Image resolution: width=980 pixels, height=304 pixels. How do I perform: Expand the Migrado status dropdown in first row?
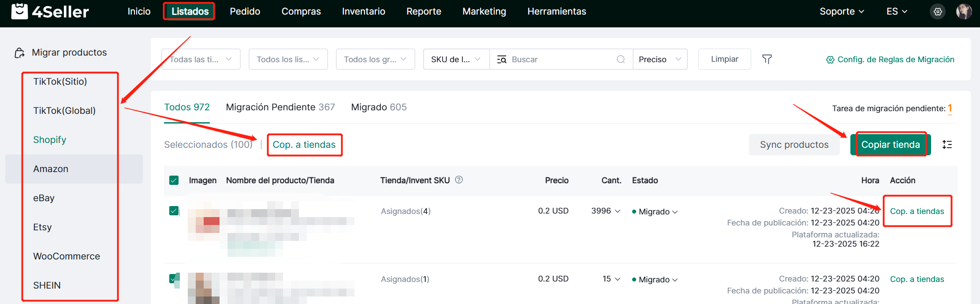pyautogui.click(x=657, y=212)
